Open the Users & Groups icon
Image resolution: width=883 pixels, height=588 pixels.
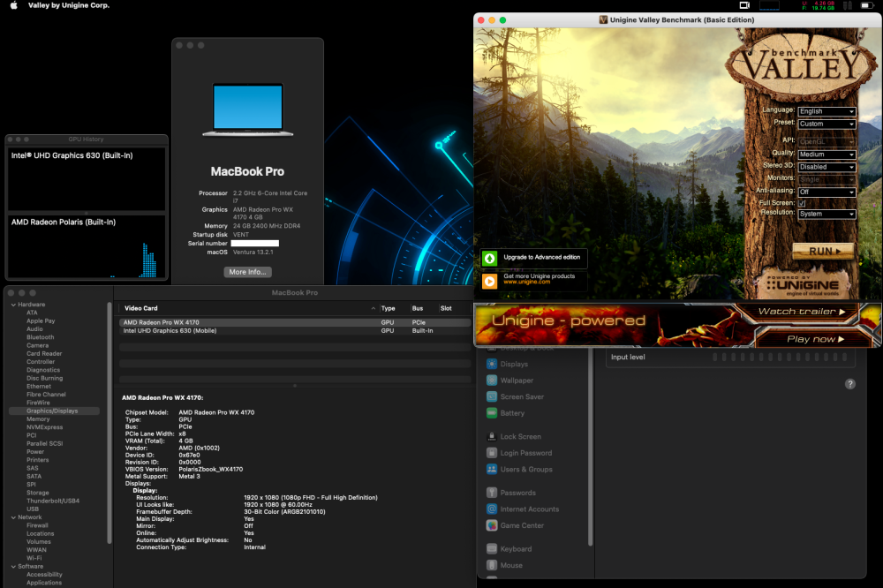(492, 469)
